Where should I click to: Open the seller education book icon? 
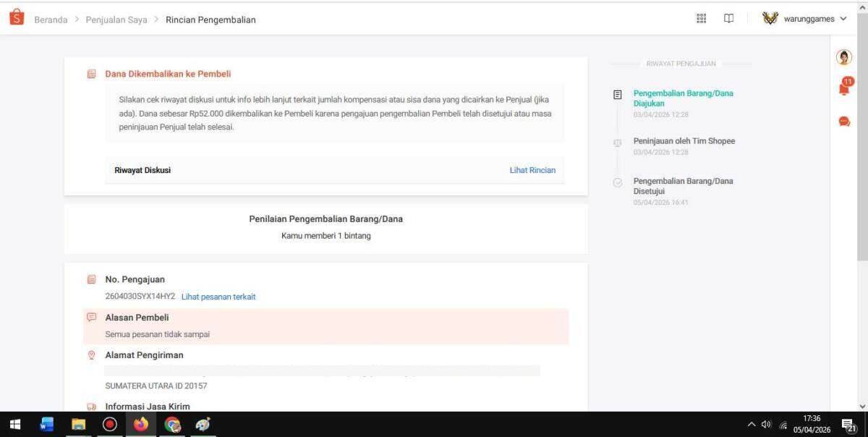coord(728,19)
